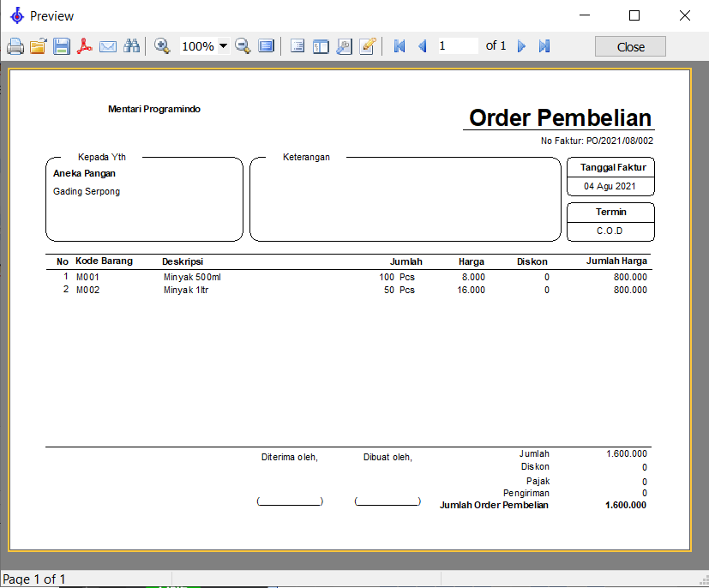Save the report with floppy disk icon
The image size is (709, 588).
coord(62,46)
